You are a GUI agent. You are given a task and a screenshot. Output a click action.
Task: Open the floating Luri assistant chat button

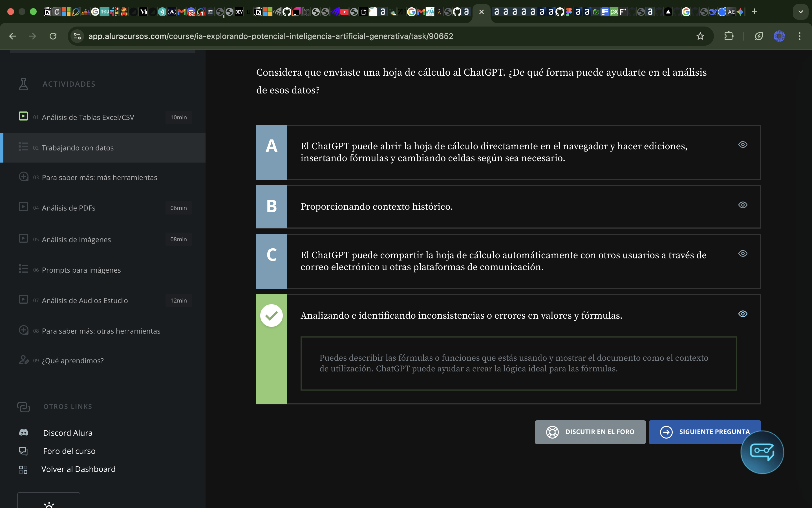[762, 452]
